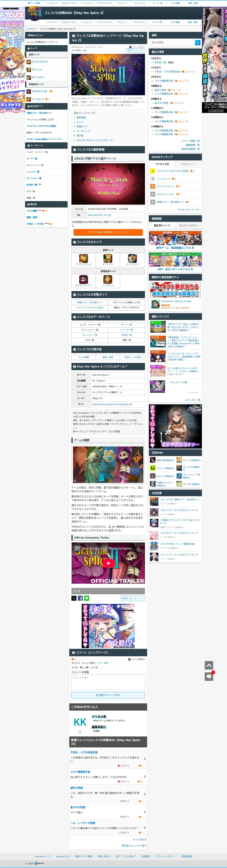Switch to Goodコメント ranking tab
This screenshot has height=868, width=227.
(x=188, y=164)
